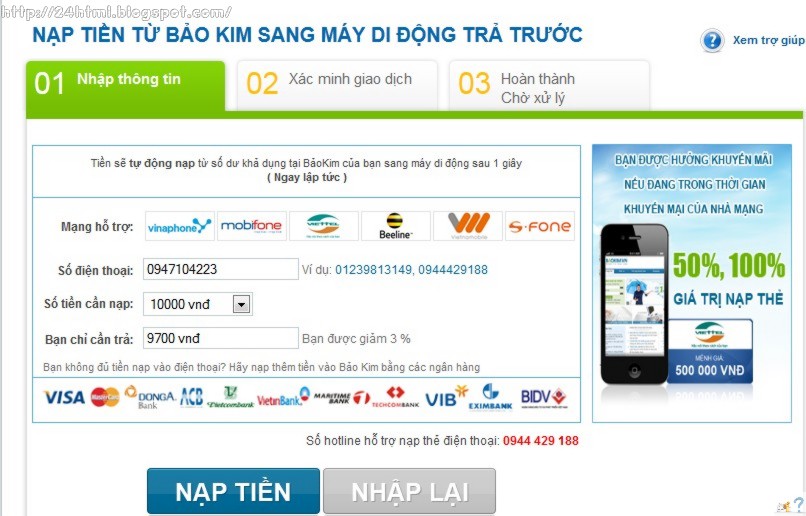Click the MasterCard logo
The width and height of the screenshot is (806, 516).
tap(105, 397)
